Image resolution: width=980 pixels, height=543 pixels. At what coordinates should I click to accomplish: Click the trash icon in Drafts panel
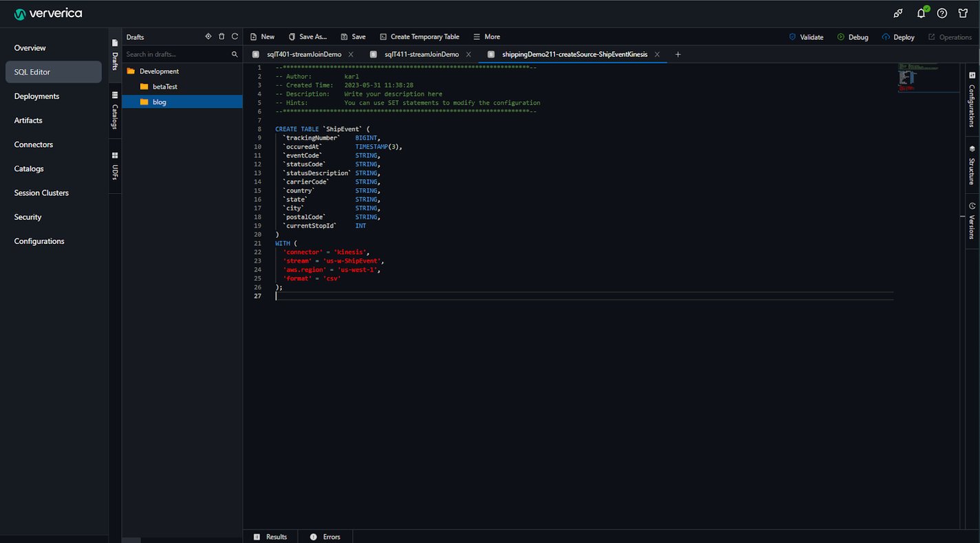point(221,36)
